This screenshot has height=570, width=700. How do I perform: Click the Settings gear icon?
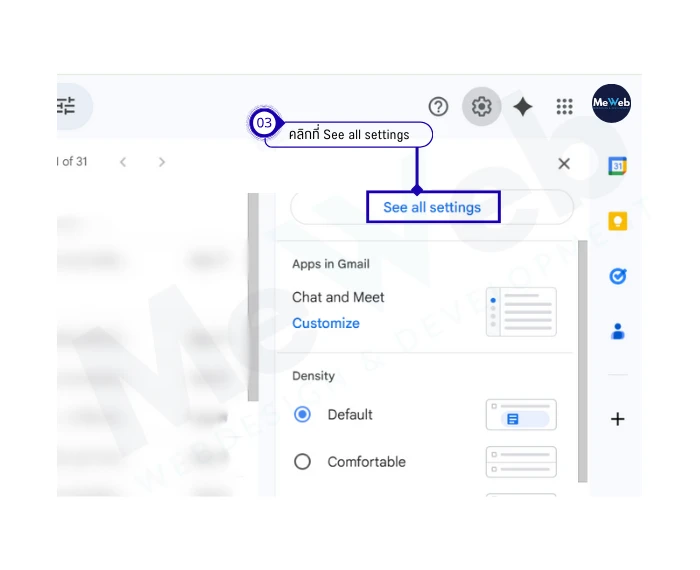coord(482,106)
